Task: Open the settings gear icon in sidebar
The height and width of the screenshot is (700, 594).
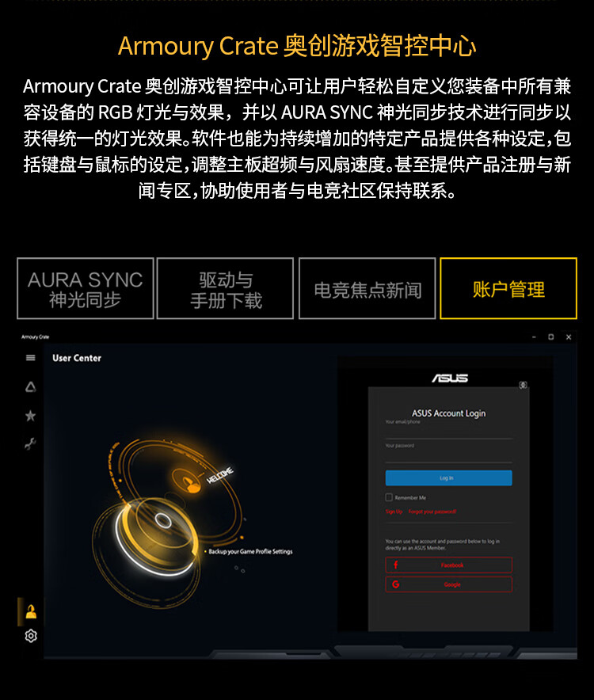Action: [x=31, y=636]
